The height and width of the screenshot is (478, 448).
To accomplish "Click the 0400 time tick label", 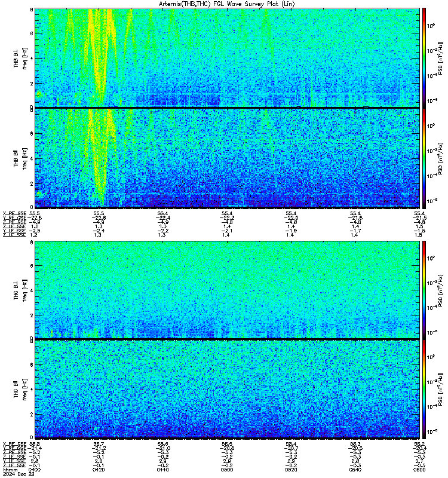I will (x=35, y=470).
